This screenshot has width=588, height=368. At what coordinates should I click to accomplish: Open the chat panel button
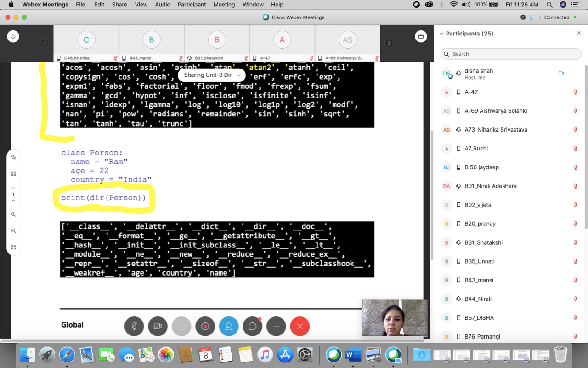pyautogui.click(x=253, y=326)
